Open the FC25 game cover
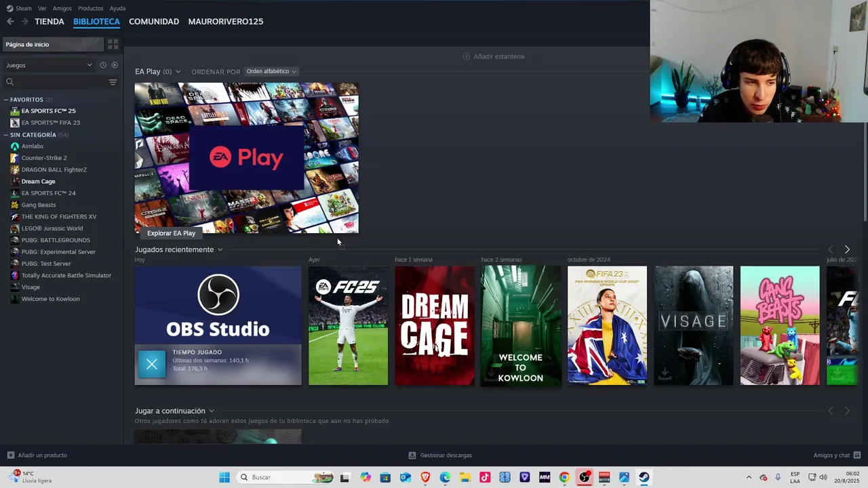868x488 pixels. click(349, 325)
